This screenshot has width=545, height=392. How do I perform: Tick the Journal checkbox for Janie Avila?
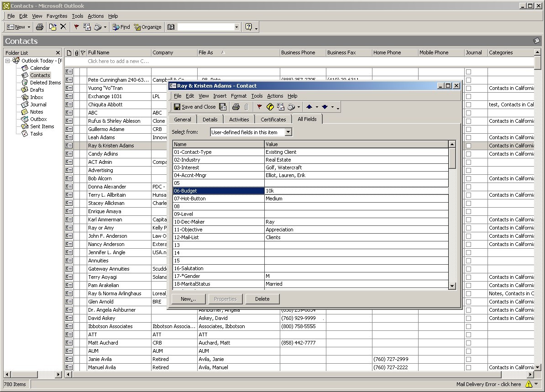point(468,360)
